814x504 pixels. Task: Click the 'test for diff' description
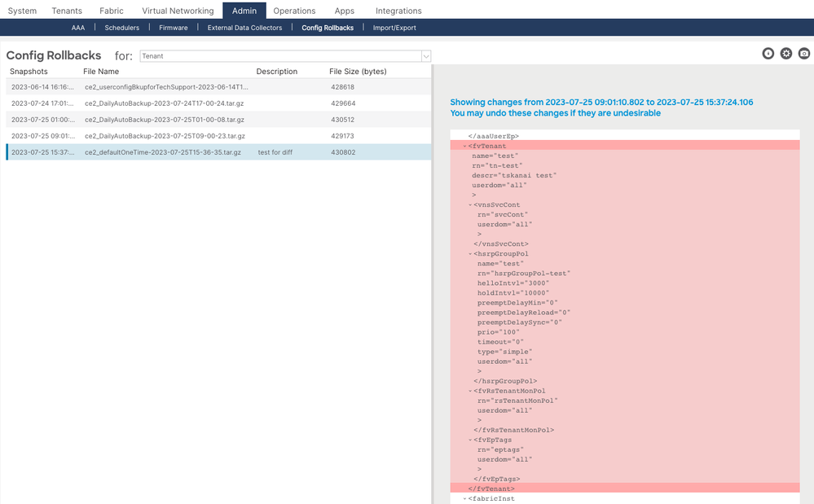[x=275, y=152]
